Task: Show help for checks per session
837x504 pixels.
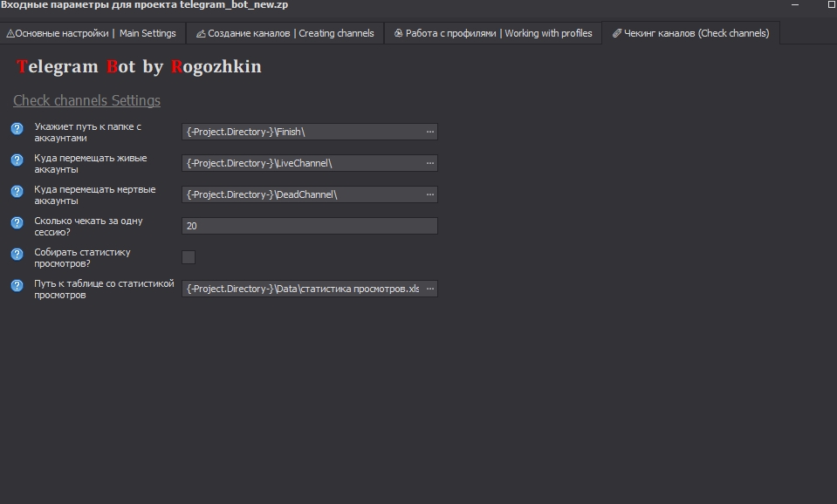Action: (x=17, y=223)
